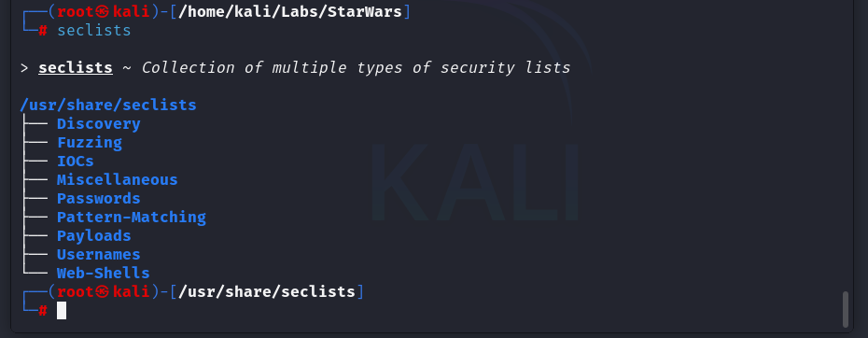Click the /home/kali/Labs/StarWars path in prompt

tap(290, 11)
